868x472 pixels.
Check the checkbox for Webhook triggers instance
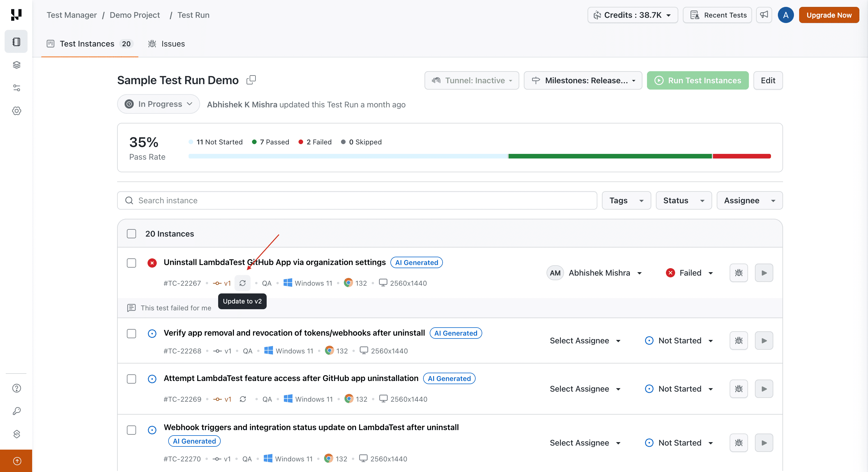click(x=131, y=430)
